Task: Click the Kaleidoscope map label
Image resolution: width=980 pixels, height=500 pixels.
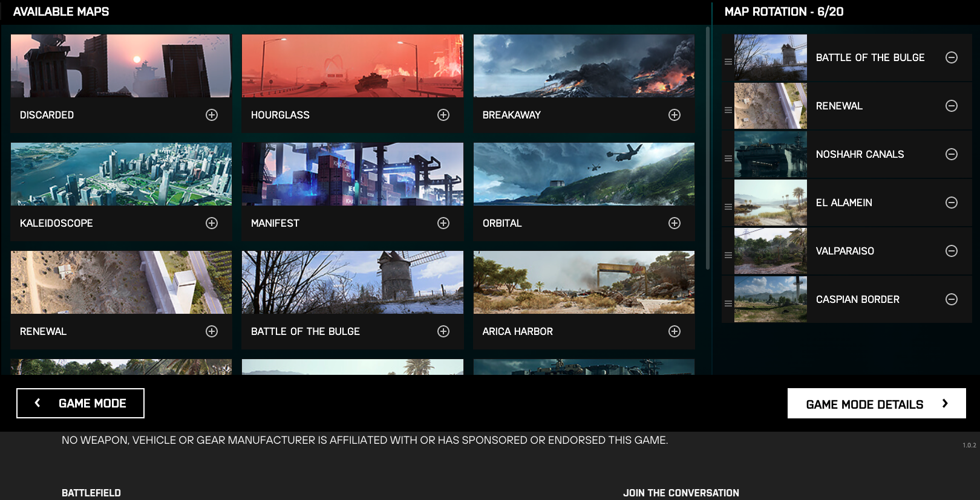Action: pyautogui.click(x=56, y=223)
